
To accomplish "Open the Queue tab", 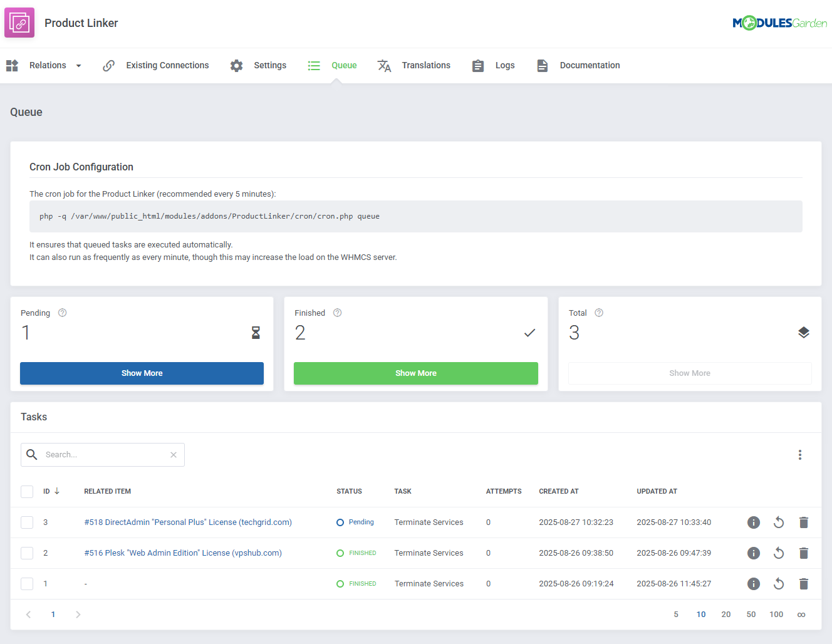I will click(x=344, y=65).
